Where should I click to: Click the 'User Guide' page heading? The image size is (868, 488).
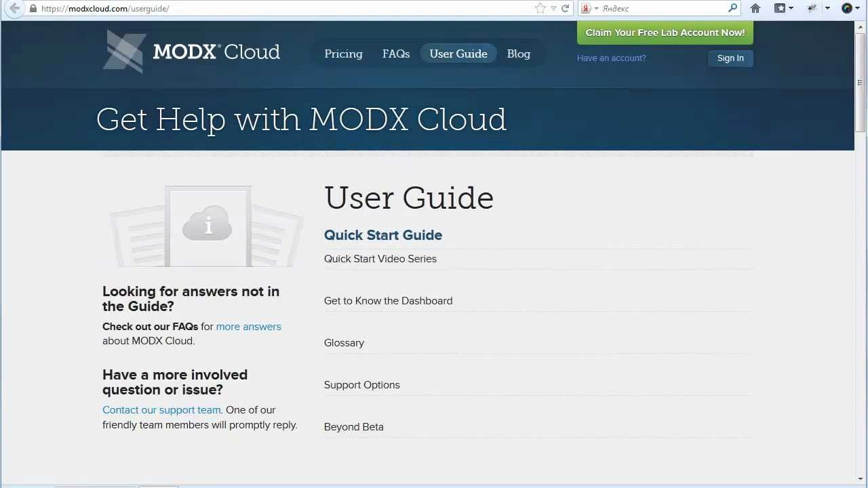coord(409,198)
